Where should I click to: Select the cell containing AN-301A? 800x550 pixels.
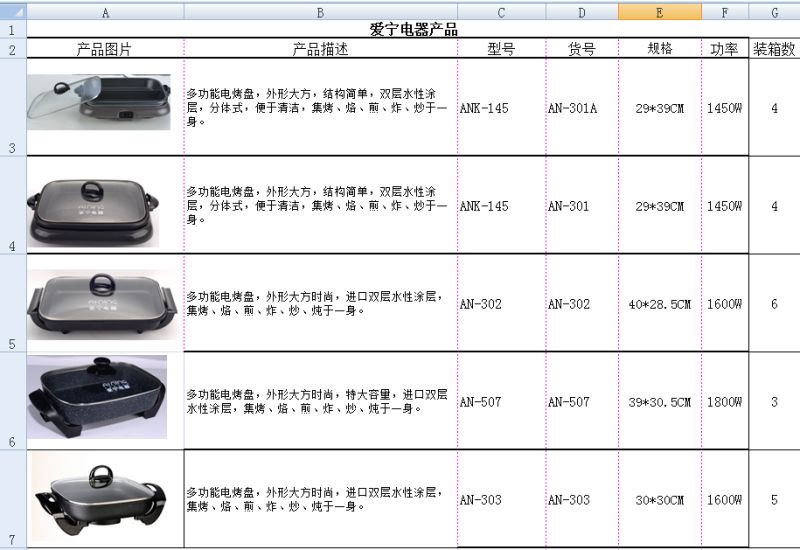(581, 108)
